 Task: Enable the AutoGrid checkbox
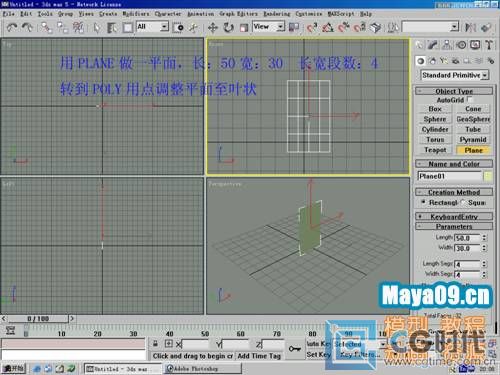(470, 99)
